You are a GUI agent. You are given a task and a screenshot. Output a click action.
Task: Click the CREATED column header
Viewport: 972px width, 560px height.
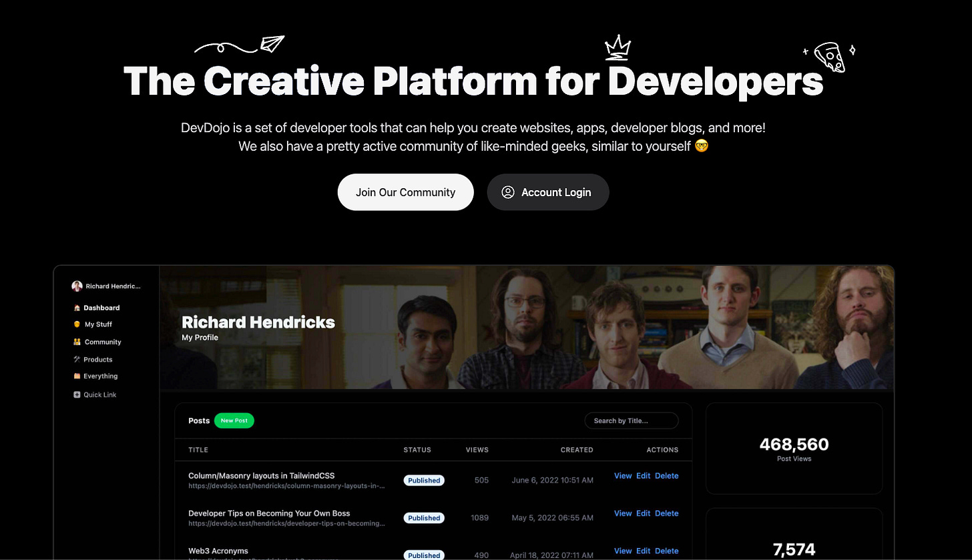[577, 450]
